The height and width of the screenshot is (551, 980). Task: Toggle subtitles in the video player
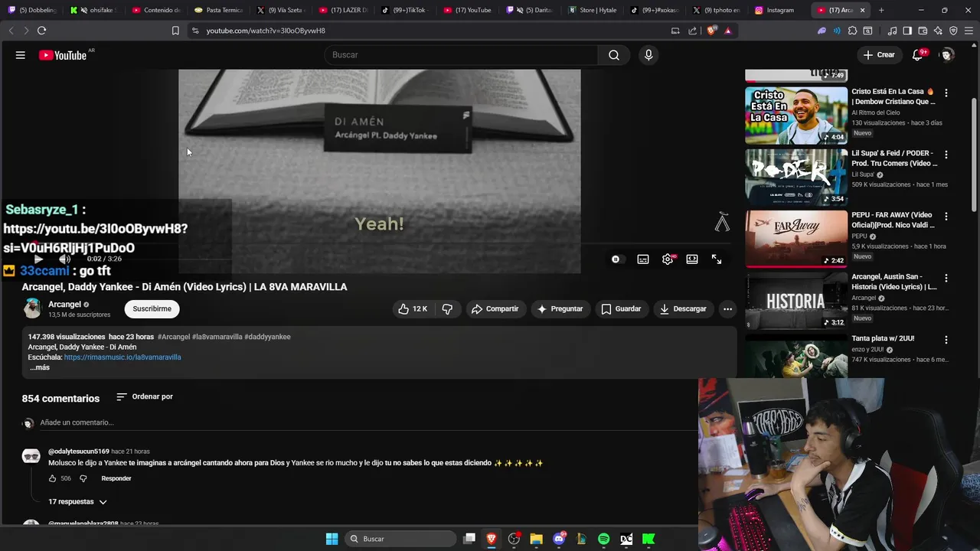click(643, 259)
